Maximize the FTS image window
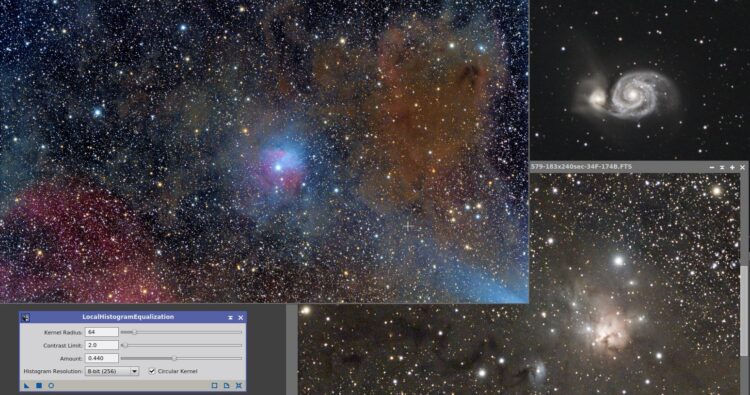Viewport: 750px width, 395px height. click(732, 167)
